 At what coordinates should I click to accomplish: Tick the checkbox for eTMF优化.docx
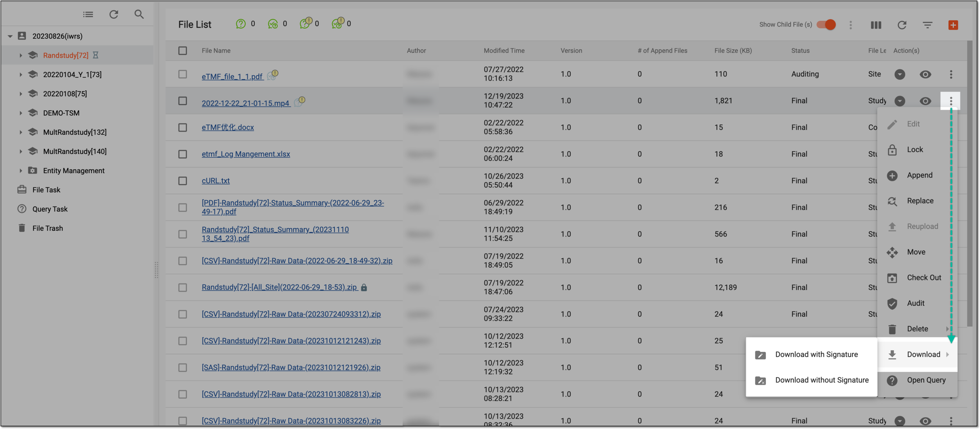tap(183, 128)
